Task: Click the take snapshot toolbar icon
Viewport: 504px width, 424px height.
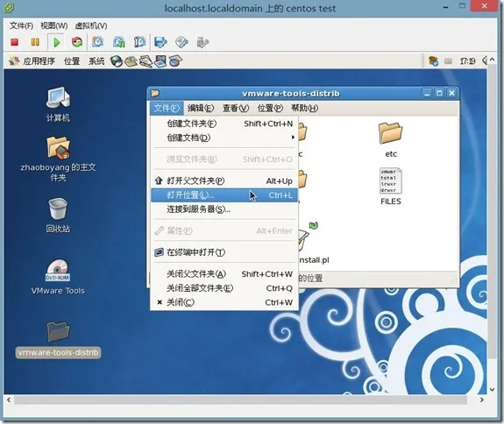Action: [97, 42]
